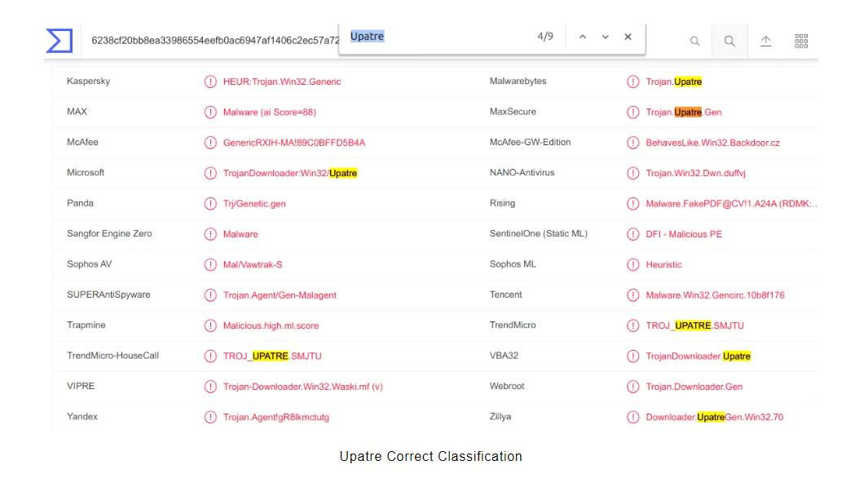868x487 pixels.
Task: Click alert icon for SentinelOne result
Action: pos(632,234)
